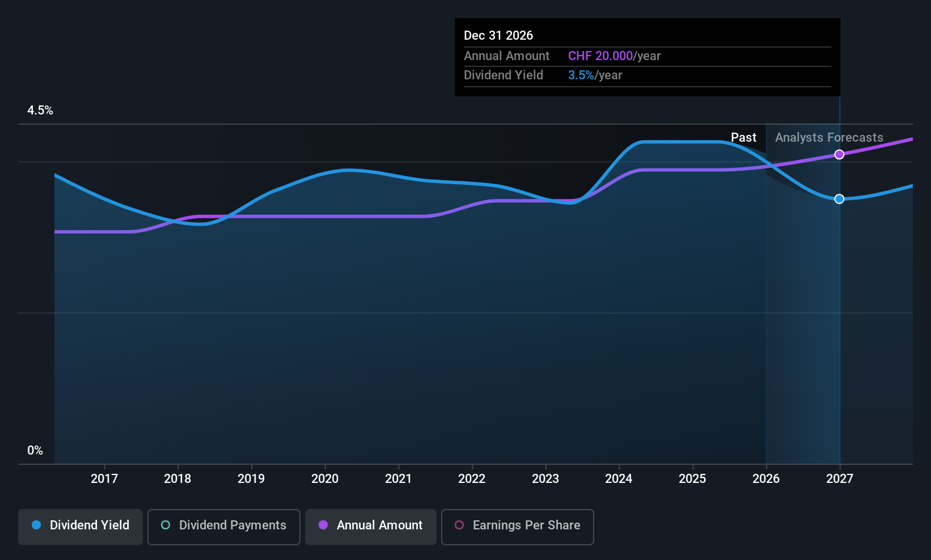Click the 2027 axis label
This screenshot has width=931, height=560.
coord(839,478)
